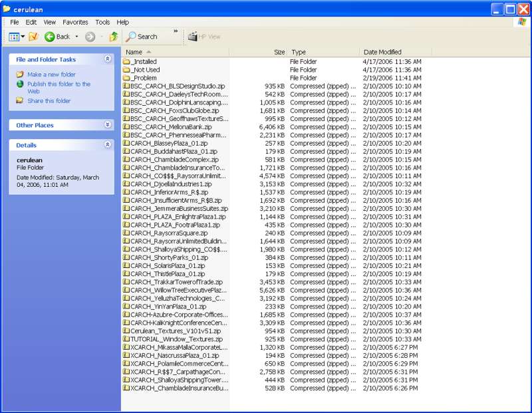Open the Tools menu

(x=102, y=22)
